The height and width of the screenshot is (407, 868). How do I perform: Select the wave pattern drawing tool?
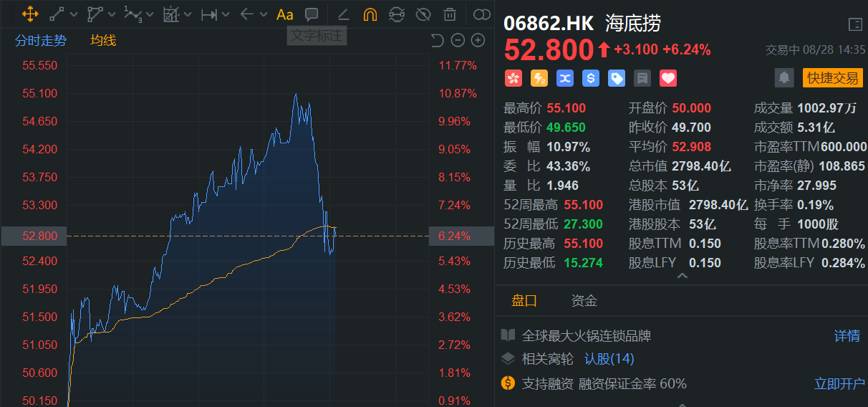[132, 14]
